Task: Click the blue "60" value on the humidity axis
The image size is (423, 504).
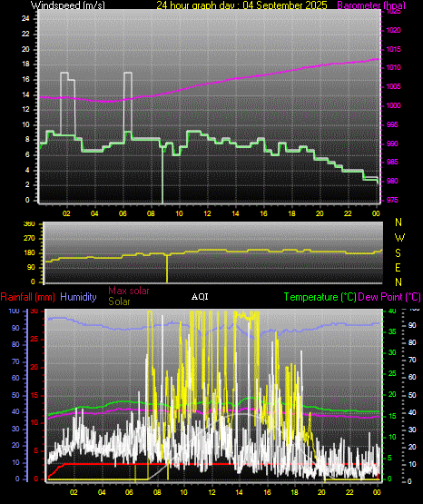Action: click(15, 378)
